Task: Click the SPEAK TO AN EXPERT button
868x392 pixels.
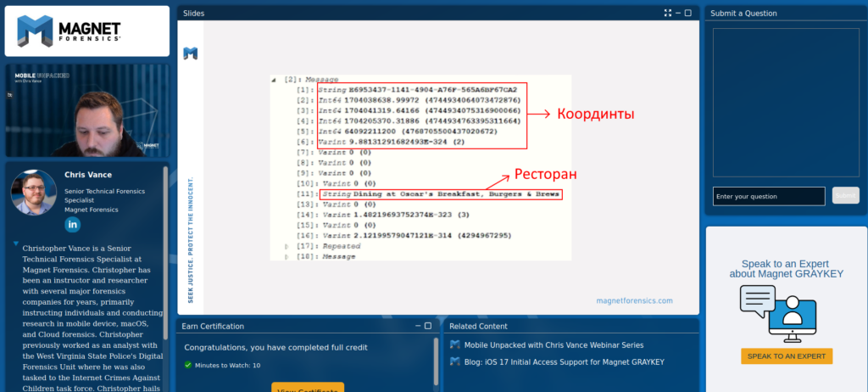Action: (x=787, y=356)
